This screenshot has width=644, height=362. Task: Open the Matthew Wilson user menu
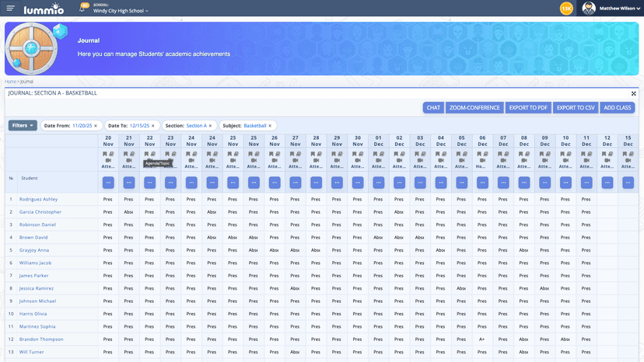(x=619, y=9)
